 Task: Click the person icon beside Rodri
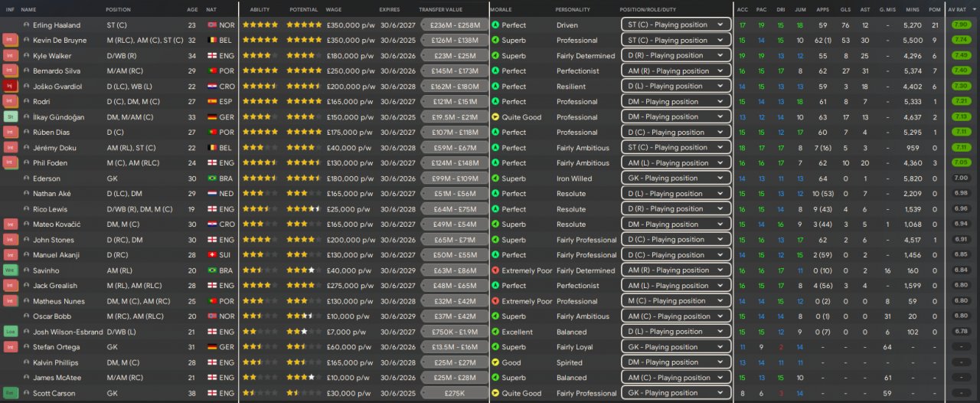click(x=27, y=101)
